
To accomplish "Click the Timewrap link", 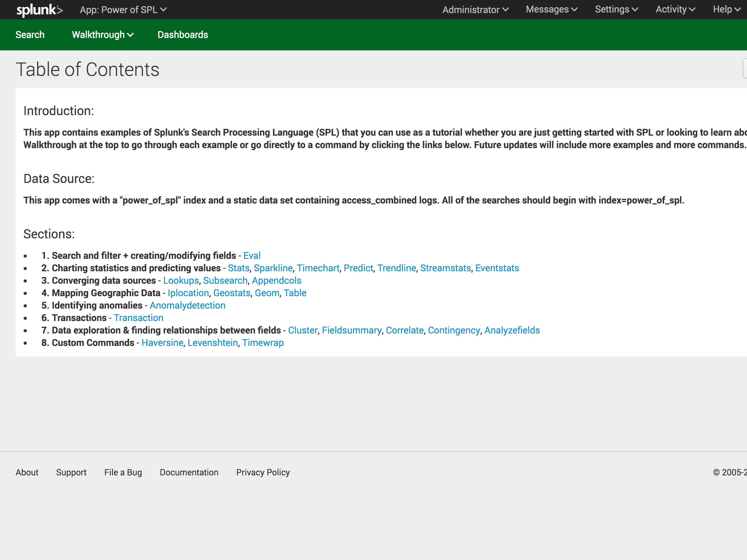I will 263,343.
